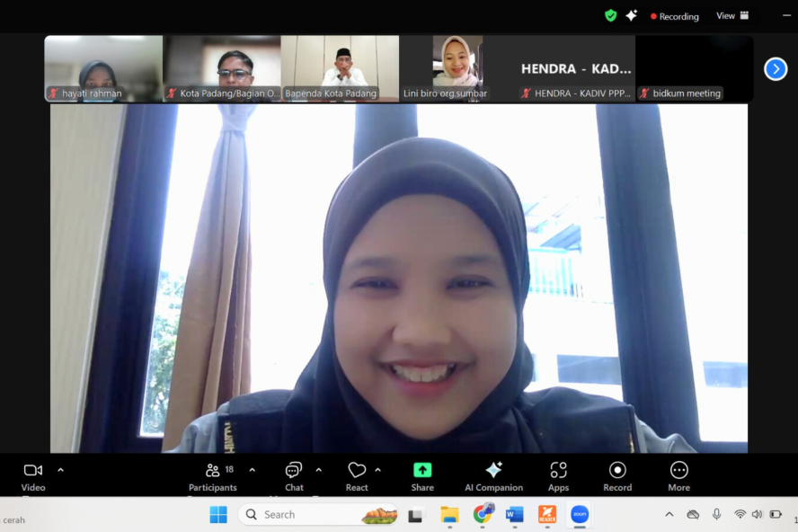The height and width of the screenshot is (532, 798).
Task: Open the Chat panel
Action: (294, 475)
